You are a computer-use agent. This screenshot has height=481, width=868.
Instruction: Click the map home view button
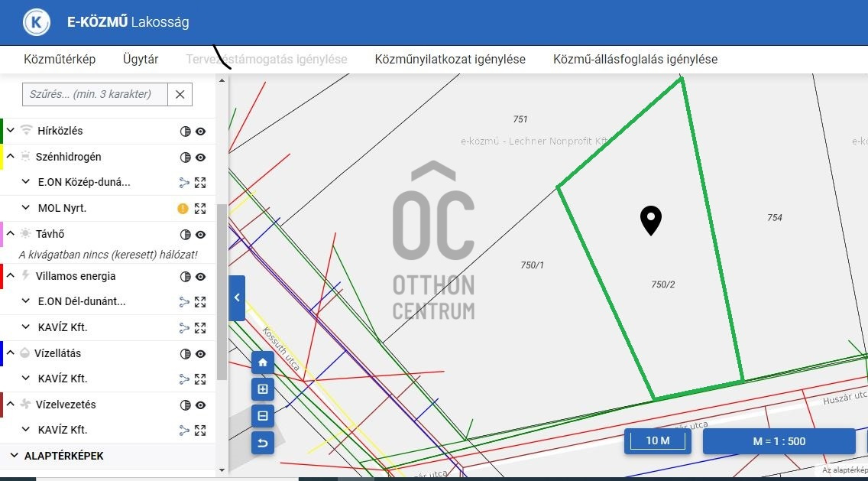tap(263, 362)
